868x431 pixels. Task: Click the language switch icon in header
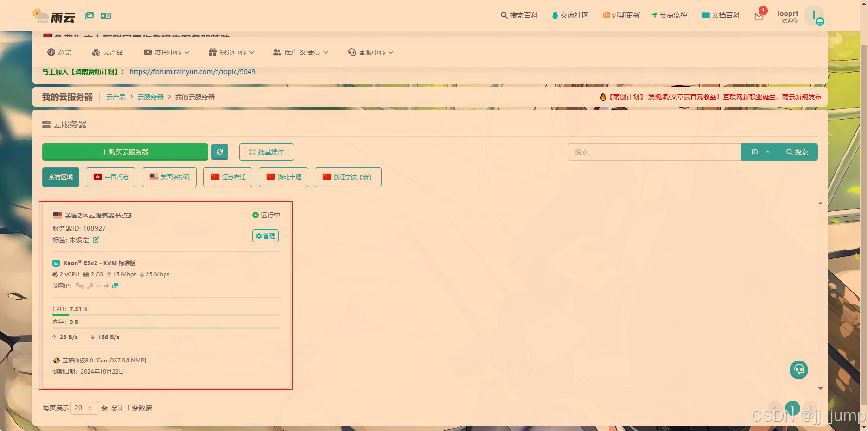[106, 15]
